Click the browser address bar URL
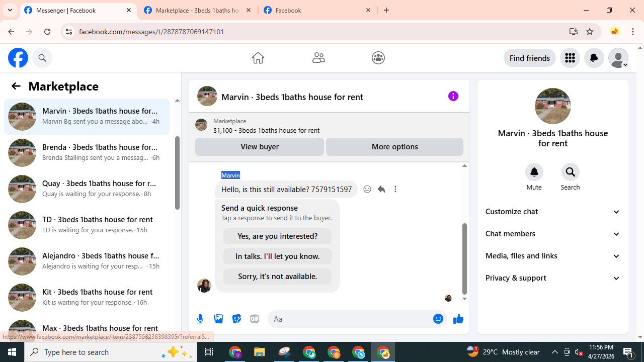Viewport: 644px width, 362px height. click(x=151, y=32)
